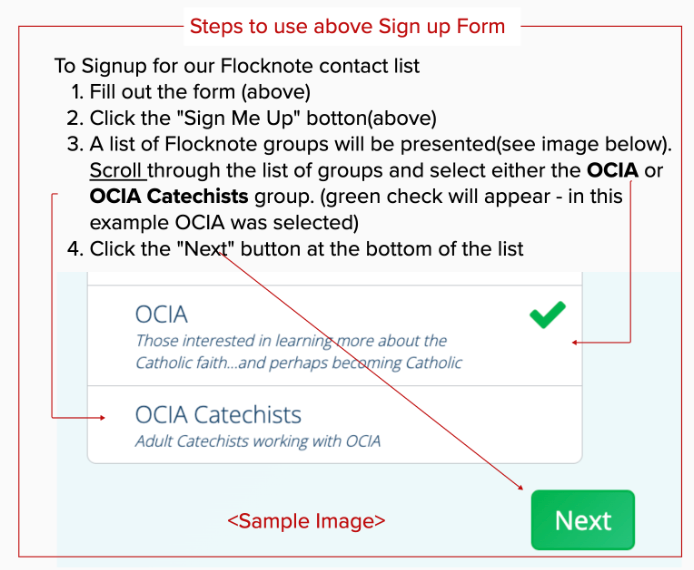
Task: Click the red Sample Image label
Action: [x=306, y=521]
